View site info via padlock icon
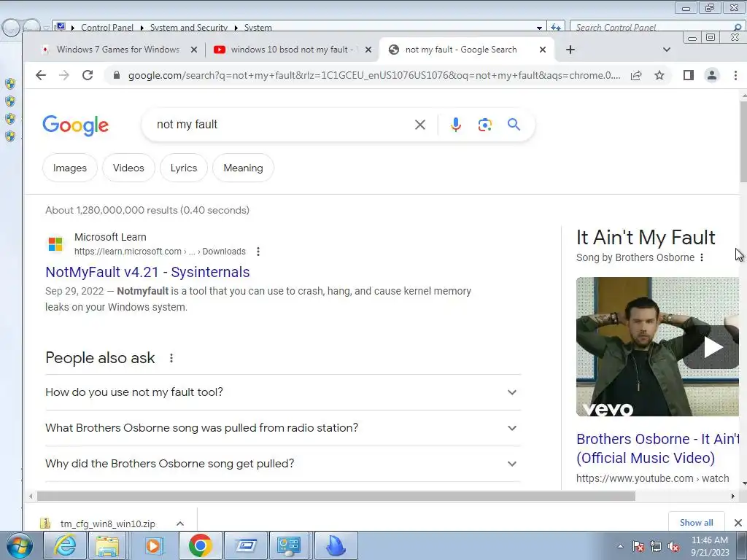 point(116,75)
